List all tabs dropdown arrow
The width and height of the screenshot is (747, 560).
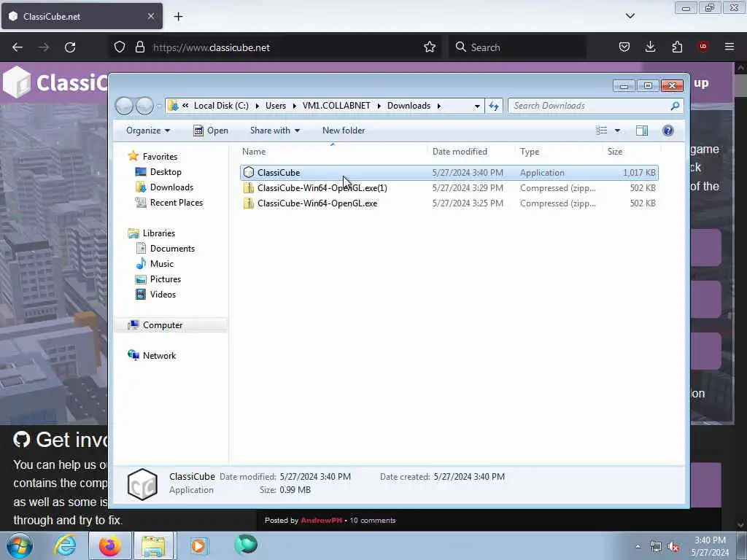[x=630, y=16]
